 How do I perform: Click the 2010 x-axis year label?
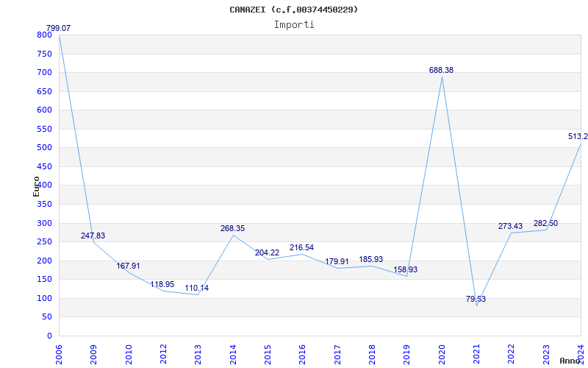pos(129,354)
